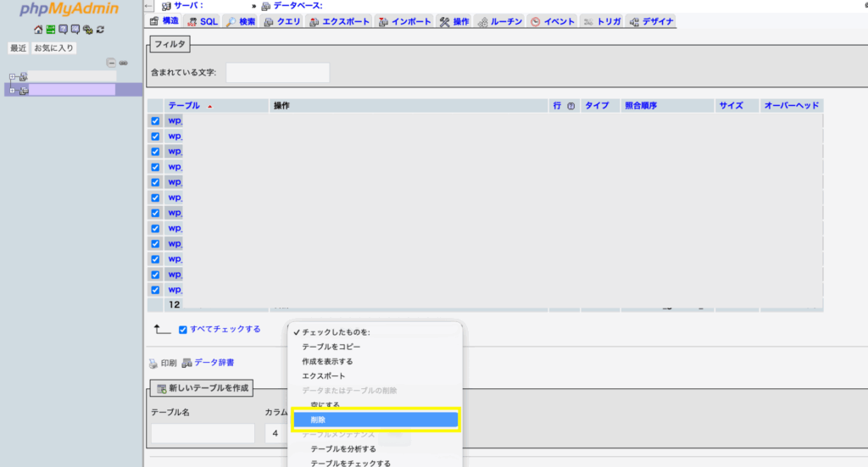This screenshot has width=868, height=467.
Task: Click the データ辞書 link
Action: (214, 363)
